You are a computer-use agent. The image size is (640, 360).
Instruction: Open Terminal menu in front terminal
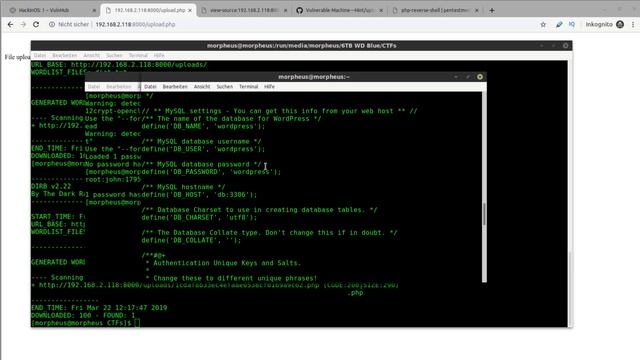(249, 87)
